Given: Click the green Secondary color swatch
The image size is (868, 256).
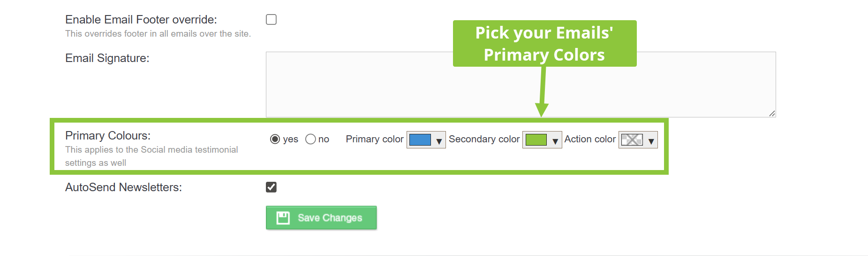Looking at the screenshot, I should coord(536,140).
